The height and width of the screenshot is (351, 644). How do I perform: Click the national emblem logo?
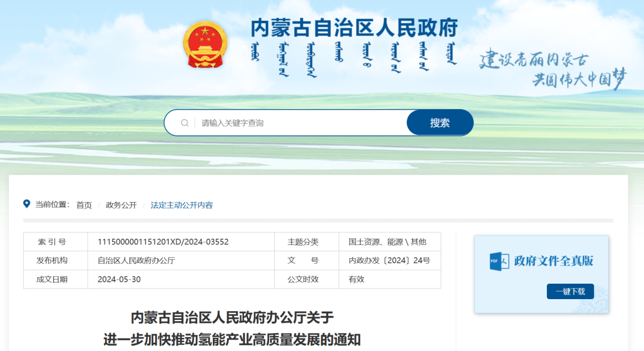205,45
